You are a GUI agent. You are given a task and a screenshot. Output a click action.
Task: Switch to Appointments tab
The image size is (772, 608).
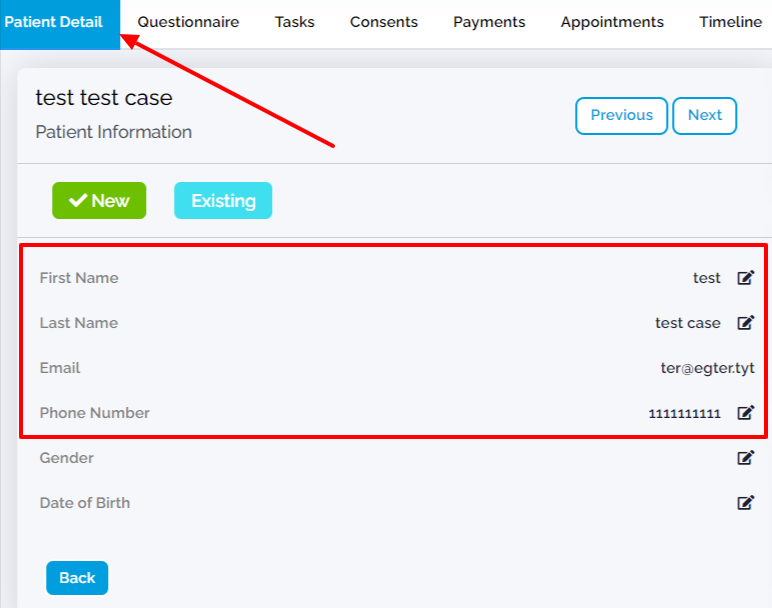click(x=612, y=22)
